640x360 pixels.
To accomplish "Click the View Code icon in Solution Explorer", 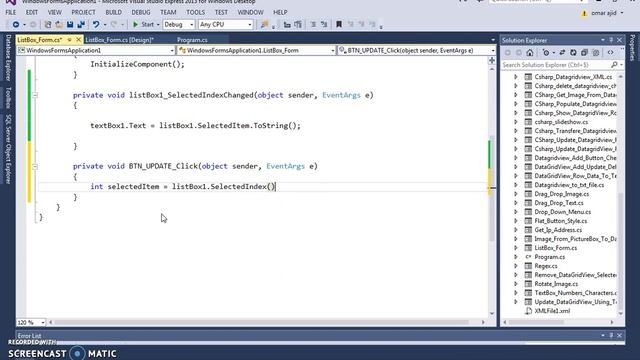I will [610, 53].
